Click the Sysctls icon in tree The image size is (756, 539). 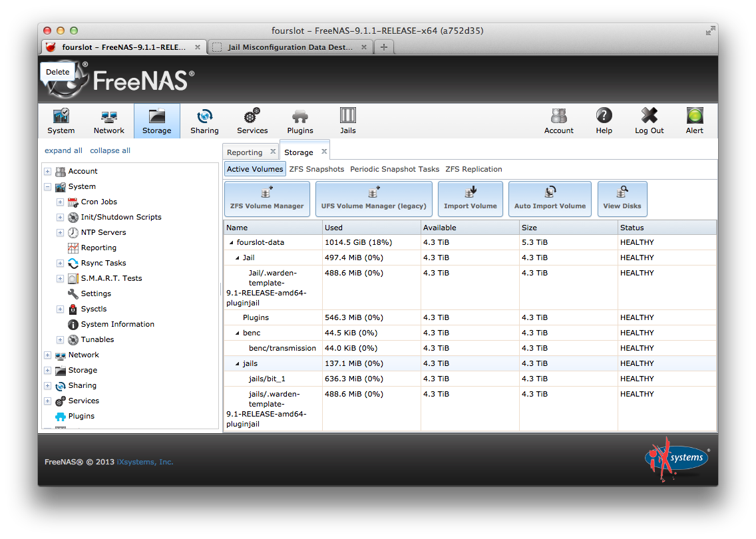click(73, 309)
